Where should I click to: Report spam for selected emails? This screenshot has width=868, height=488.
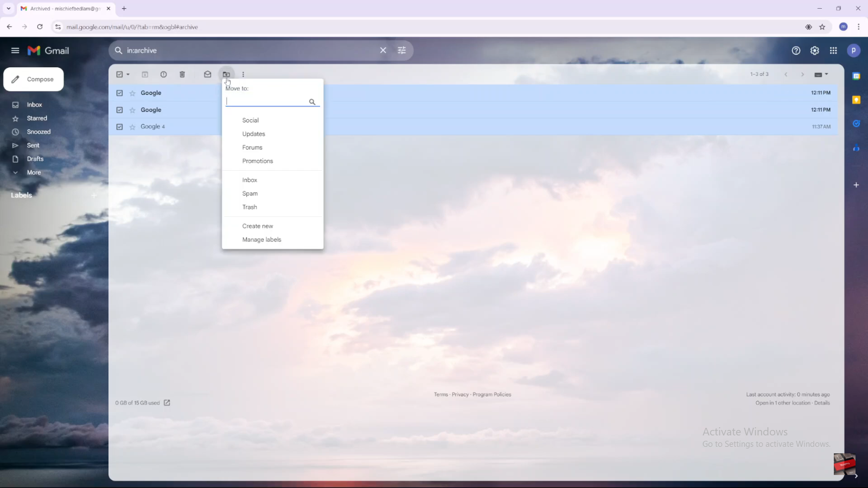tap(163, 74)
